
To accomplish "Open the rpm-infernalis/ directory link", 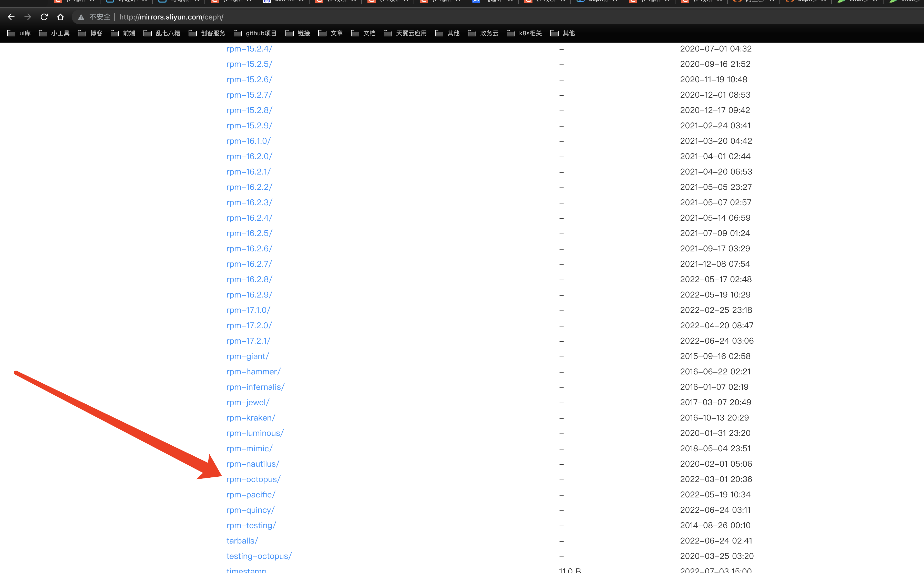I will (x=255, y=387).
